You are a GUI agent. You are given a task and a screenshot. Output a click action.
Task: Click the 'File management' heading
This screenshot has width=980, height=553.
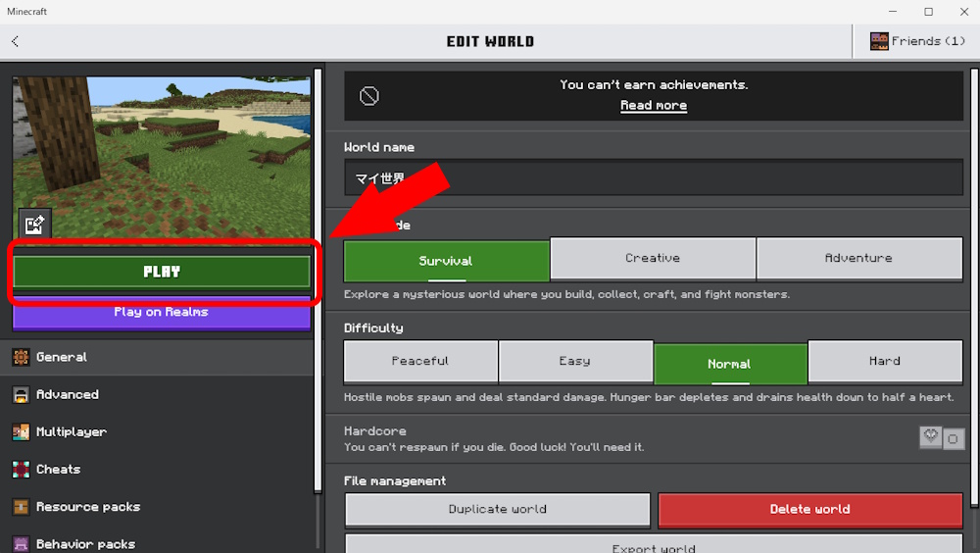[x=394, y=480]
